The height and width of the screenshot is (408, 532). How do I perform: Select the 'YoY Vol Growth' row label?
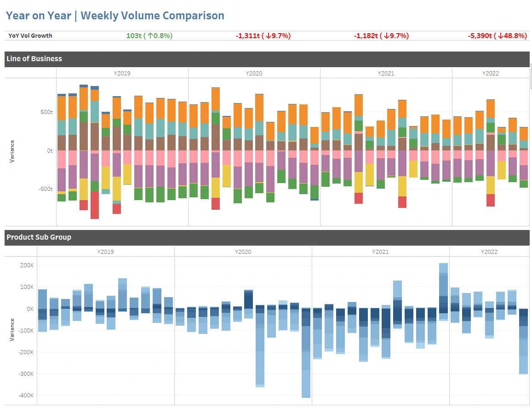coord(30,35)
